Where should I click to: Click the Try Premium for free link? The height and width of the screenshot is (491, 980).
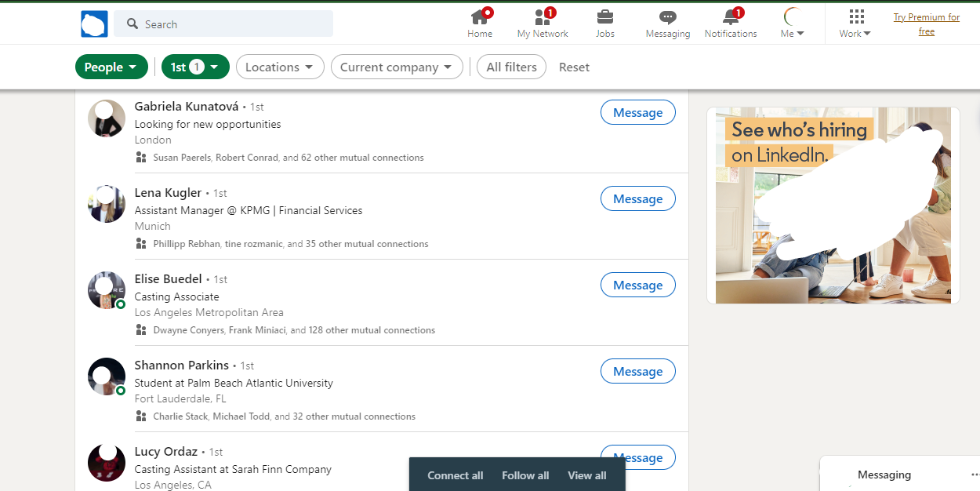pos(927,24)
